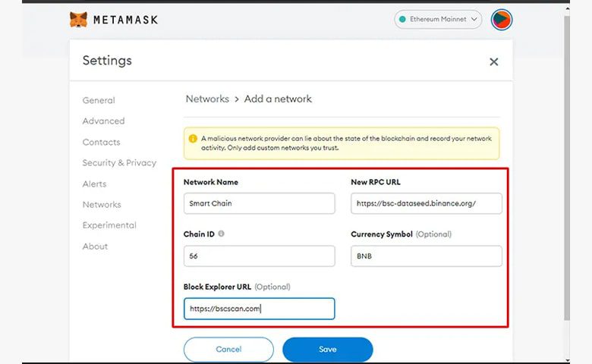
Task: Select Alerts in settings sidebar
Action: pos(94,184)
